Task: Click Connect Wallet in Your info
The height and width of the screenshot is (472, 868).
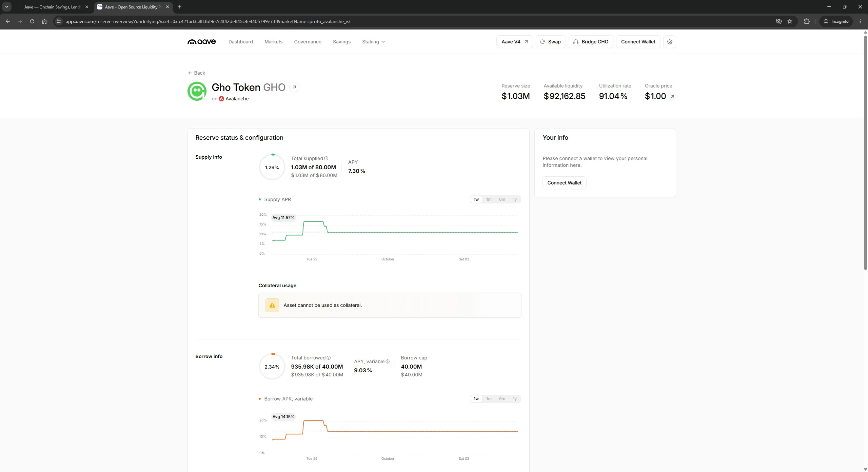Action: (x=564, y=183)
